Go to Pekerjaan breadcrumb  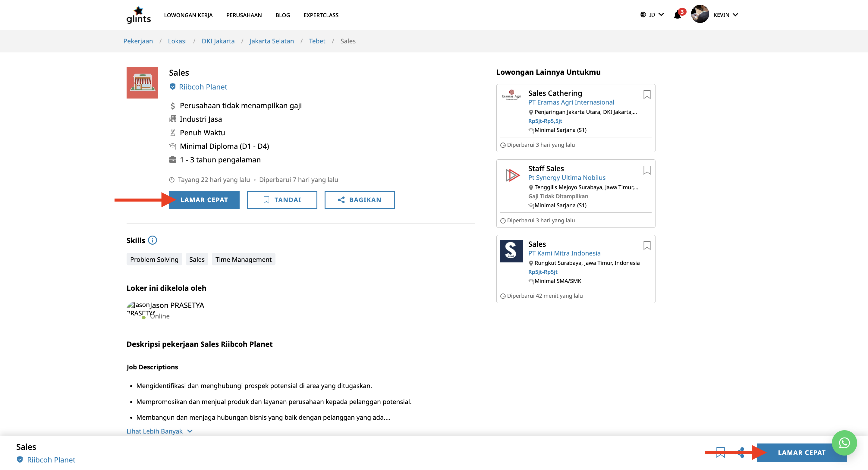pyautogui.click(x=138, y=41)
